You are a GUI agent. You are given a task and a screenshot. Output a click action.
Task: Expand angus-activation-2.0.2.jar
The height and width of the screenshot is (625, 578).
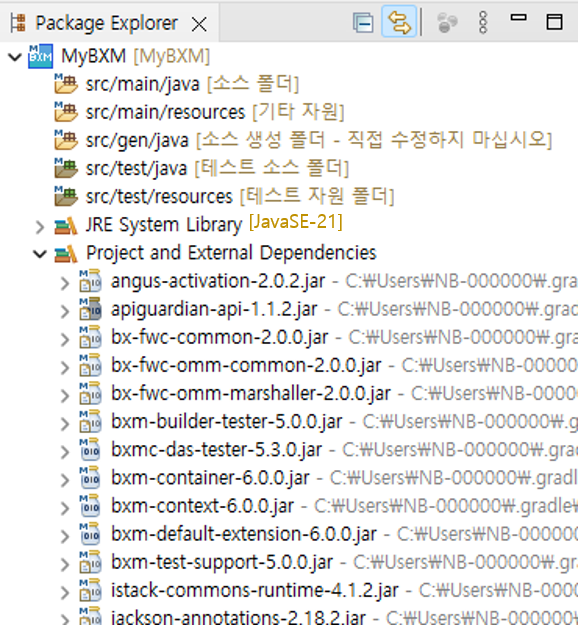65,283
